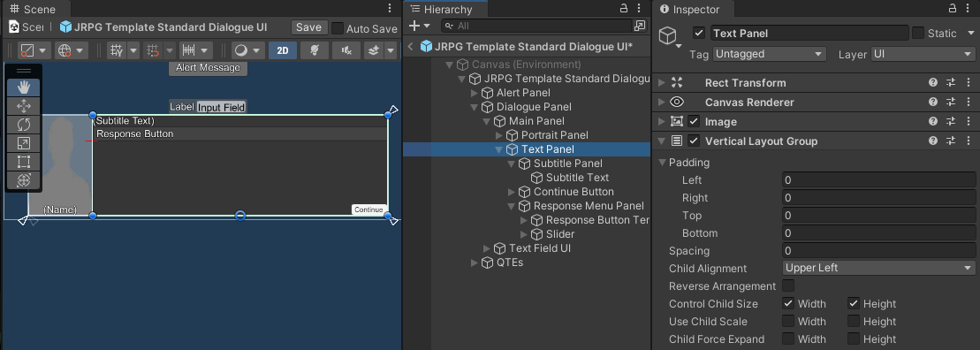Select the Slider object in hierarchy

560,234
